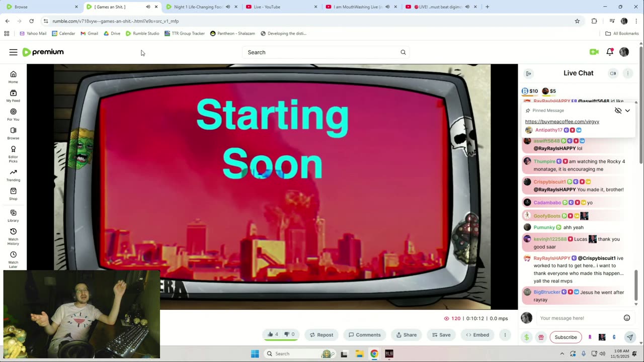Click Subscribe in the chat footer
The width and height of the screenshot is (644, 362).
(x=566, y=337)
